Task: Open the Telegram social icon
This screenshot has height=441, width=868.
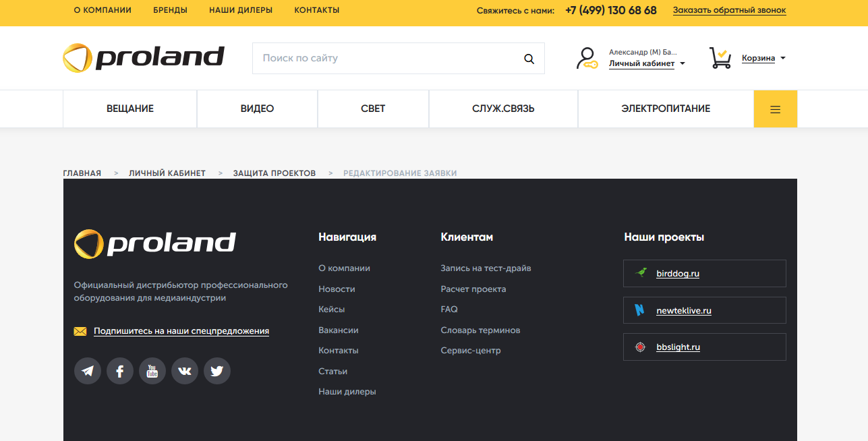Action: [88, 371]
